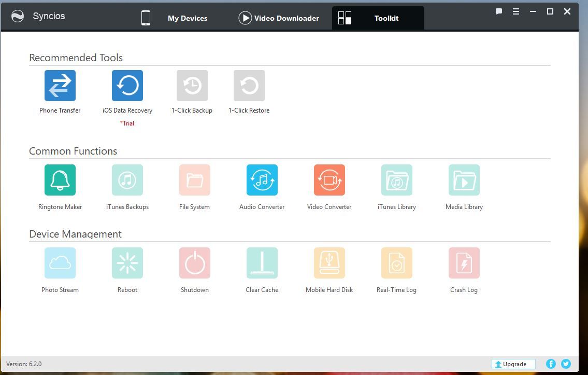Open the hamburger menu in title bar
588x375 pixels.
(516, 11)
